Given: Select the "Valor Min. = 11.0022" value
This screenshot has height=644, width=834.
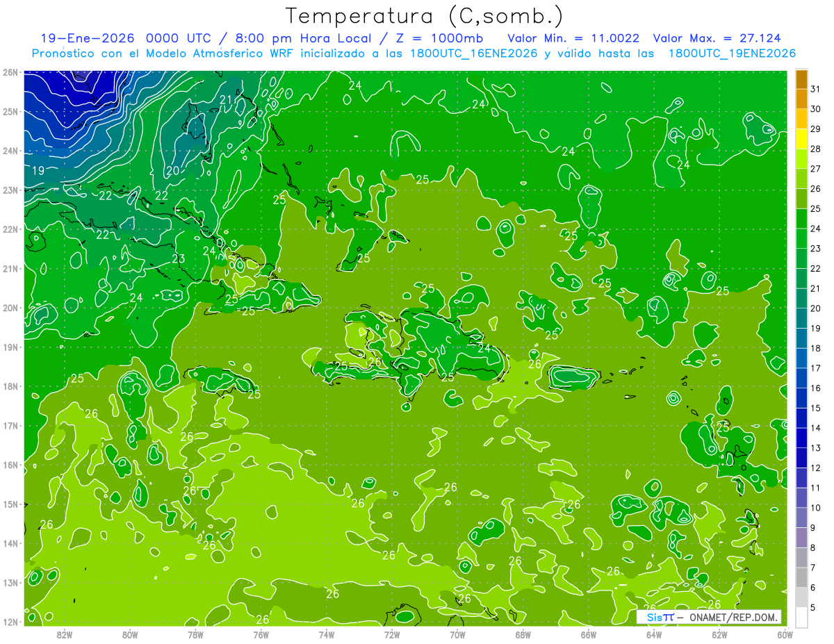Looking at the screenshot, I should click(x=573, y=38).
